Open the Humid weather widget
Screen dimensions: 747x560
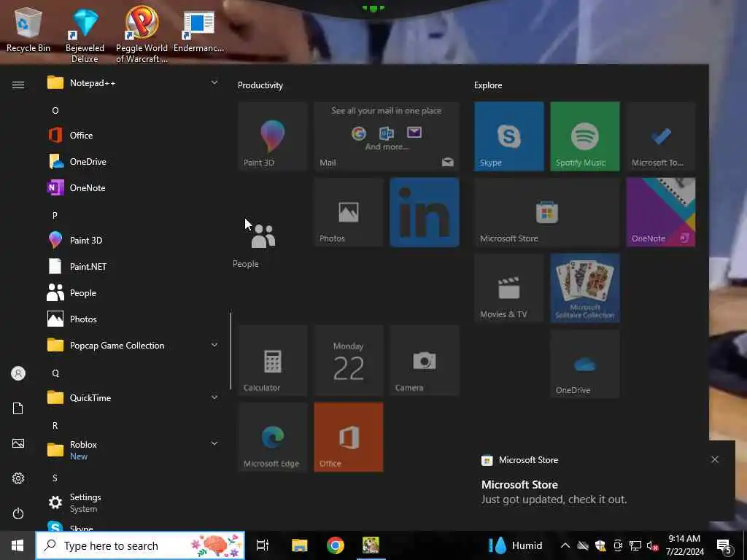click(516, 545)
